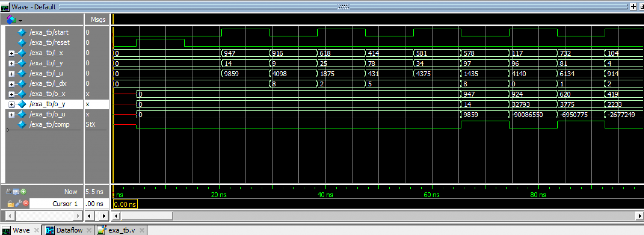This screenshot has width=644, height=235.
Task: Click the Cursor 1 name label
Action: 65,204
